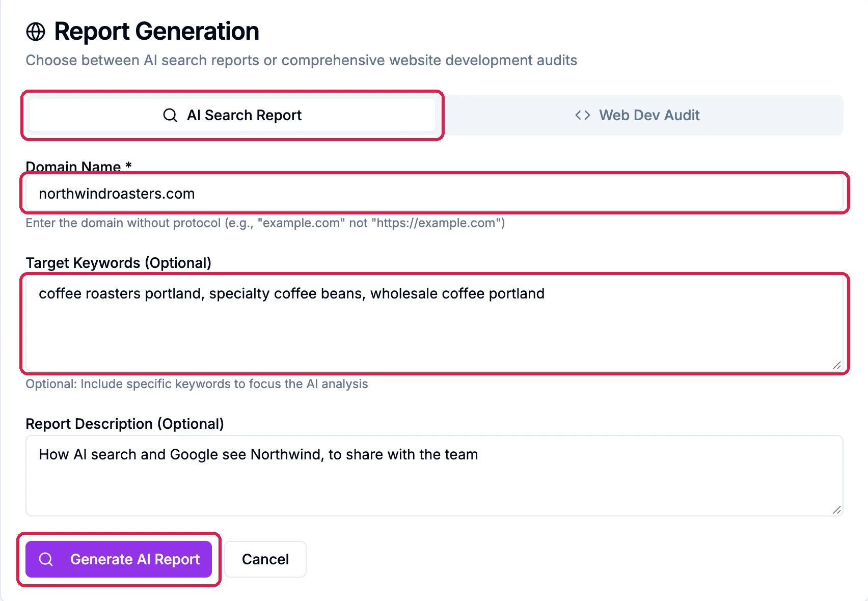Click the hint 'Enter the domain without protocol'
The height and width of the screenshot is (601, 868).
tap(265, 223)
